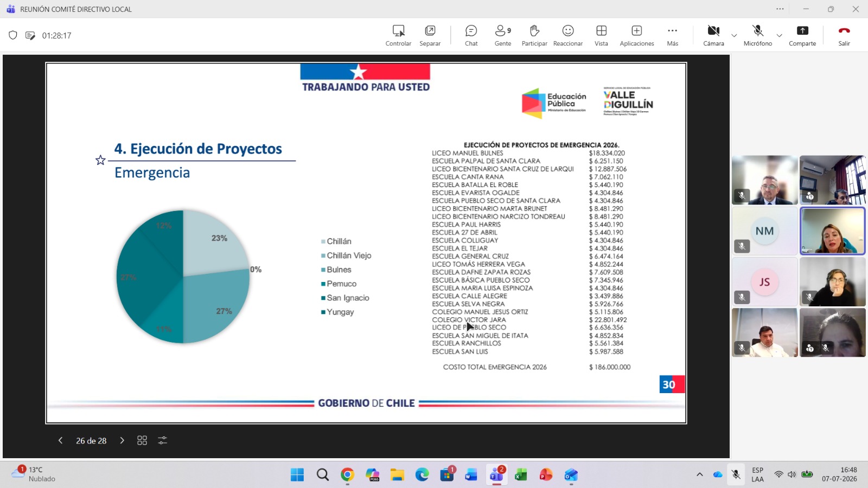
Task: Leave meeting with Salir button
Action: click(x=844, y=35)
